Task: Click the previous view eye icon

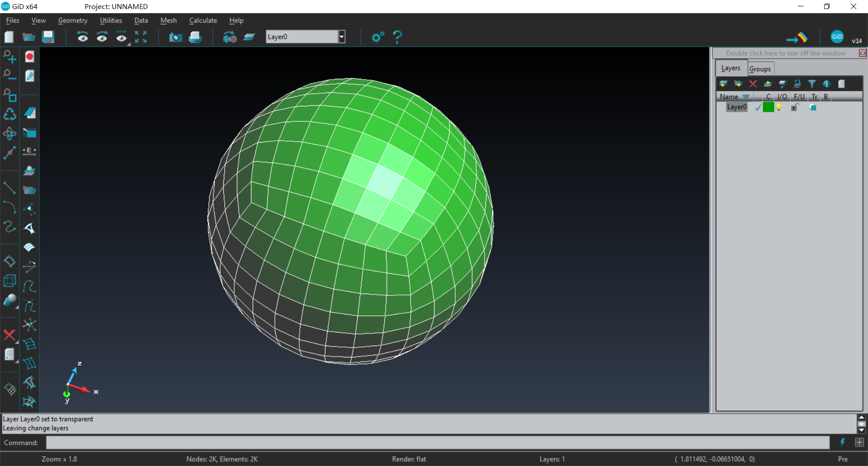Action: coord(82,37)
